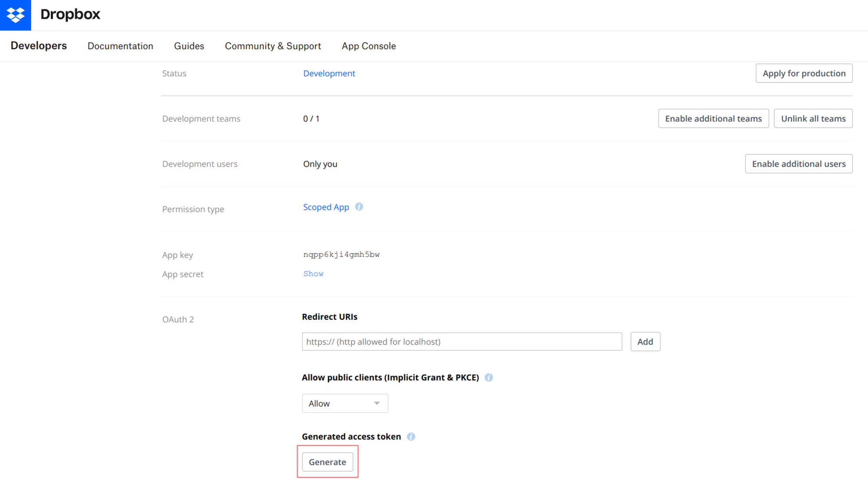Focus the Redirect URIs input field
The image size is (868, 480).
pyautogui.click(x=462, y=342)
